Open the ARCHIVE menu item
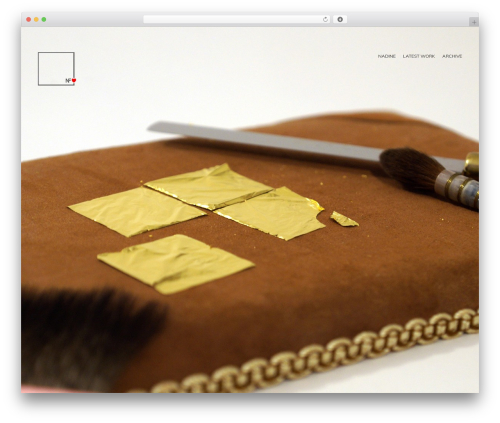 [452, 56]
